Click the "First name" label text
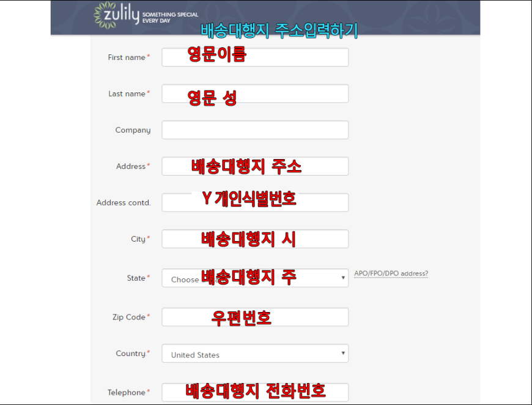The image size is (532, 405). [127, 58]
